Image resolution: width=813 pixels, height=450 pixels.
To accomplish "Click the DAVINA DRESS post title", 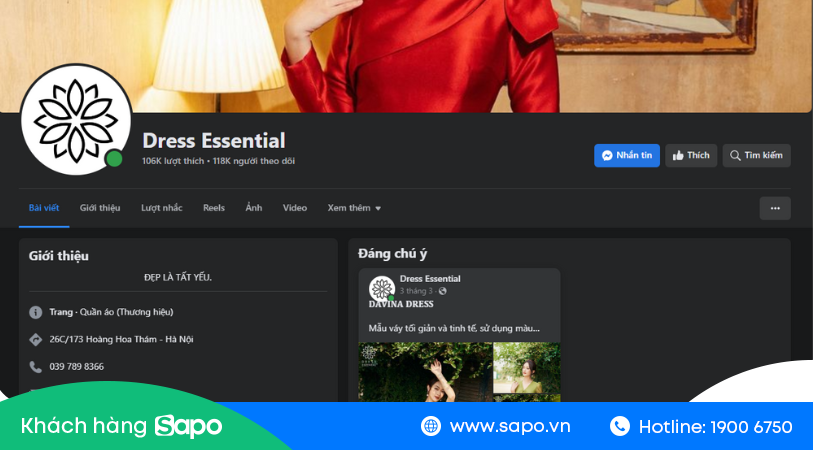I will pyautogui.click(x=401, y=304).
